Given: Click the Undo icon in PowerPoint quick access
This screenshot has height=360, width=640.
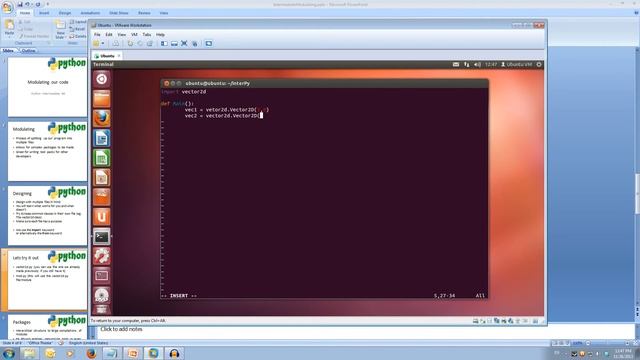Looking at the screenshot, I should point(27,4).
